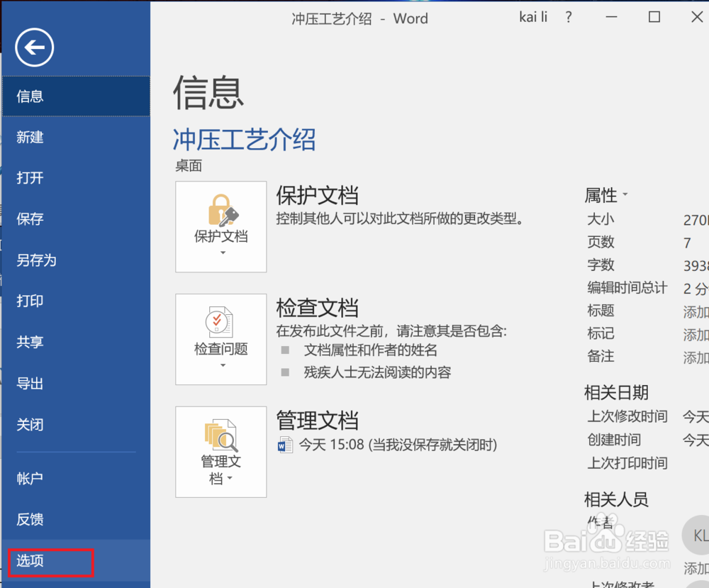Click the KL author avatar
Image resolution: width=709 pixels, height=588 pixels.
click(x=696, y=536)
